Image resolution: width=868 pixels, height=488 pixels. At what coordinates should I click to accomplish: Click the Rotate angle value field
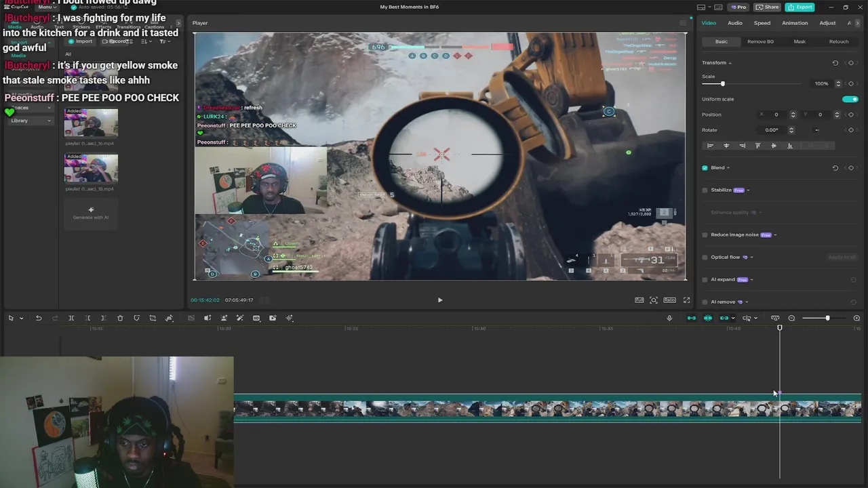coord(772,130)
